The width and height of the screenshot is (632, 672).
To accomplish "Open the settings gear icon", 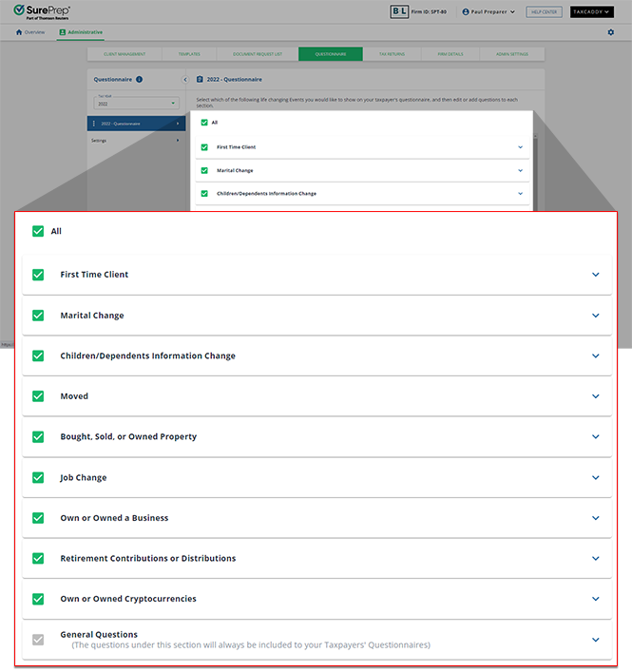I will coord(610,32).
